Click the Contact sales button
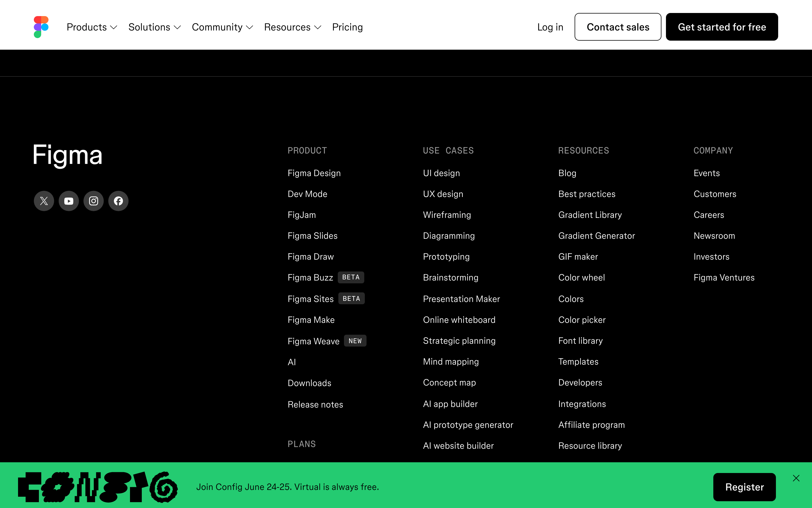The width and height of the screenshot is (812, 508). coord(618,27)
